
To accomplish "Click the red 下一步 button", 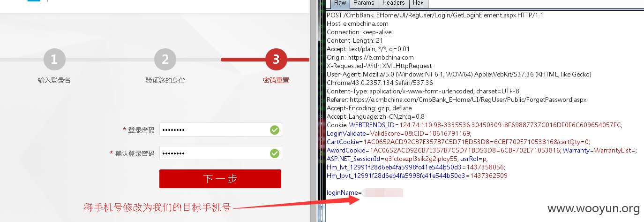I will click(220, 179).
